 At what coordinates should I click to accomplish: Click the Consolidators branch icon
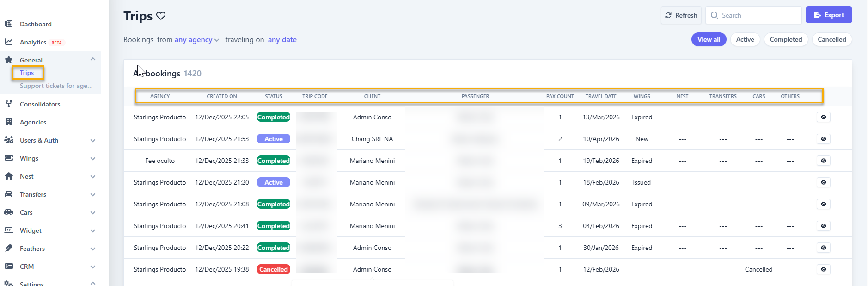coord(9,104)
